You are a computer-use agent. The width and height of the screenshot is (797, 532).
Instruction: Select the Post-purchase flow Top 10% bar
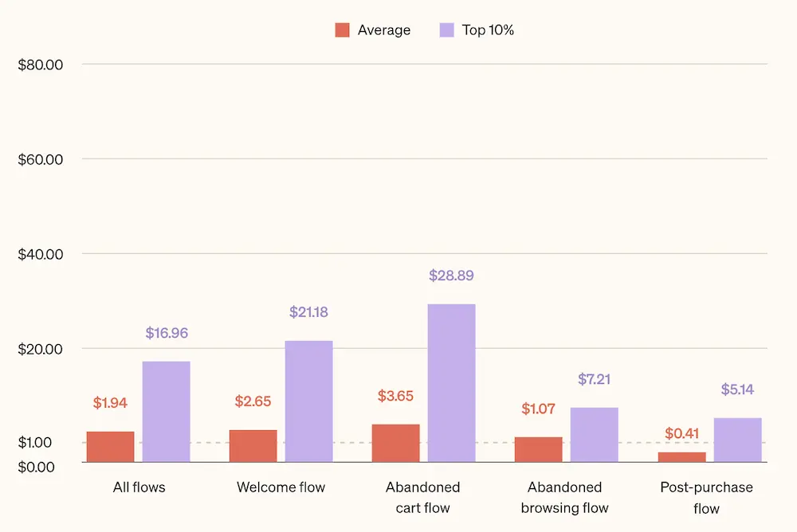pos(737,440)
